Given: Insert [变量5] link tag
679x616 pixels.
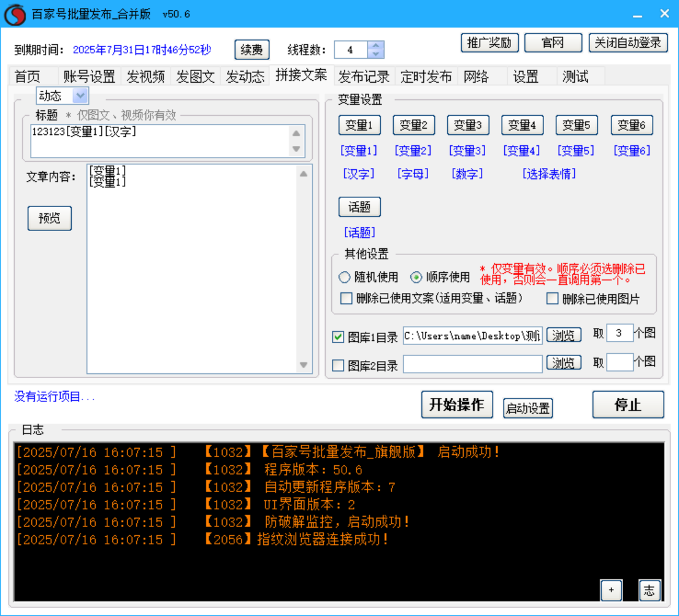Looking at the screenshot, I should pos(576,151).
